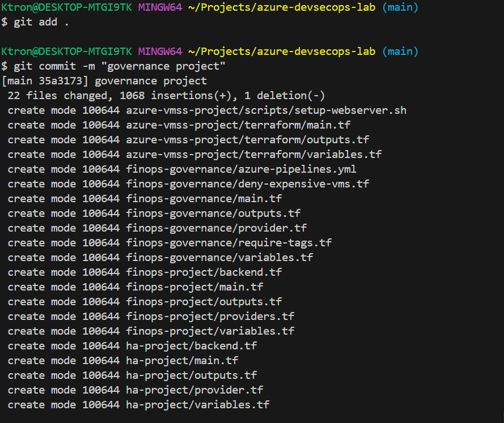Click finops-project/backend.tf path

coord(204,272)
